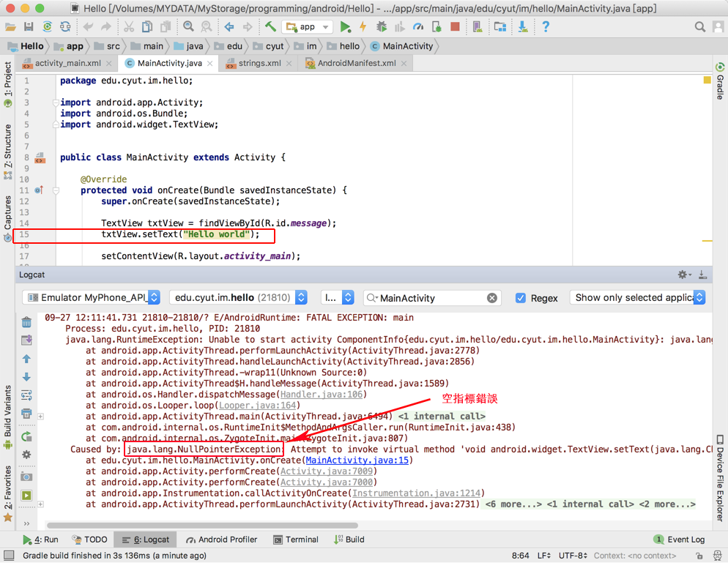Image resolution: width=728 pixels, height=563 pixels.
Task: Click the red Stop button icon
Action: pyautogui.click(x=455, y=27)
